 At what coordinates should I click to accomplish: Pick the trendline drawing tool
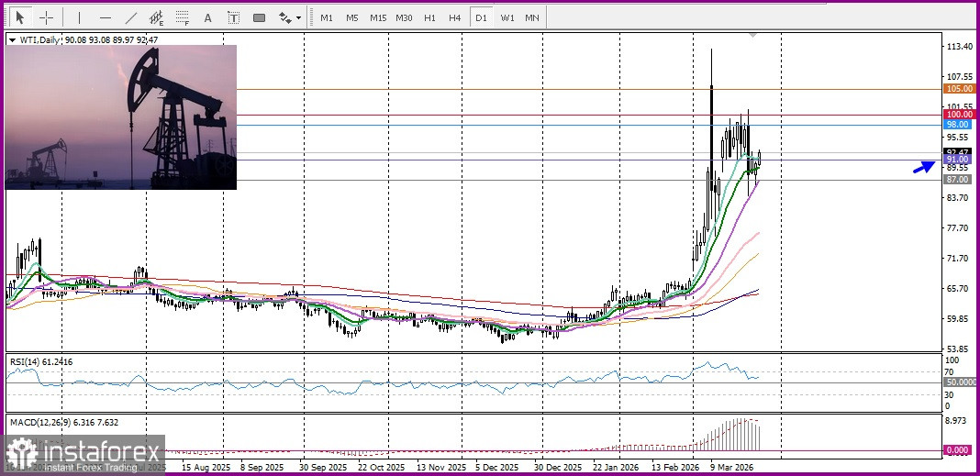[x=131, y=17]
